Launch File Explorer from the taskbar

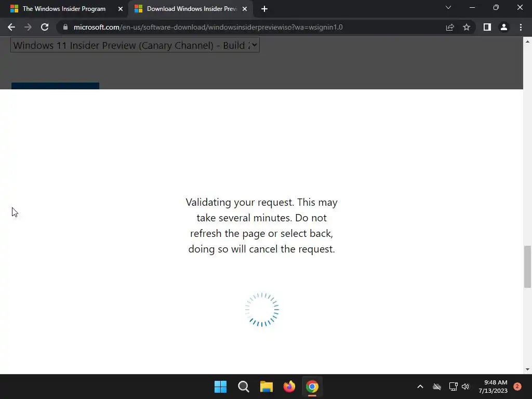[x=267, y=387]
